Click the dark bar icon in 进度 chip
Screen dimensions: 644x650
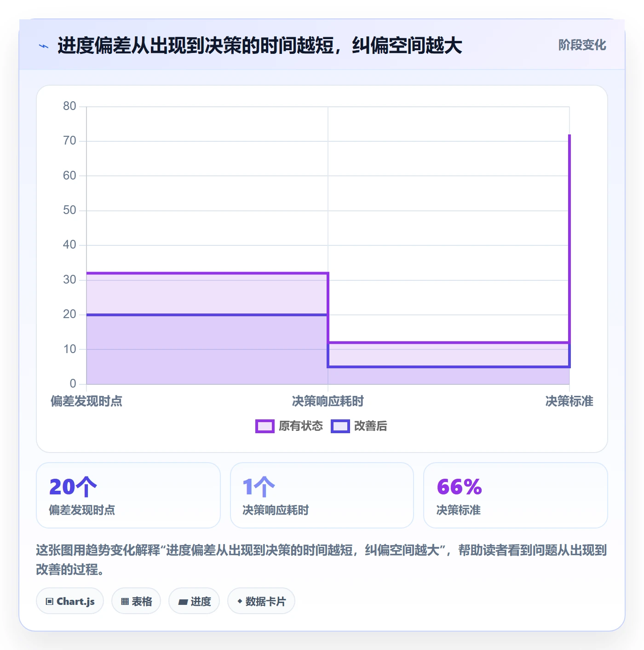click(183, 602)
